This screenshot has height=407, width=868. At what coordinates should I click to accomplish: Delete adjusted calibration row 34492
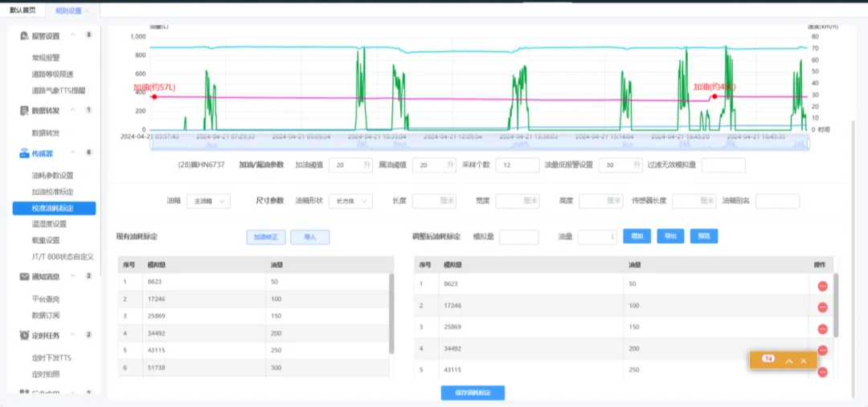tap(823, 350)
